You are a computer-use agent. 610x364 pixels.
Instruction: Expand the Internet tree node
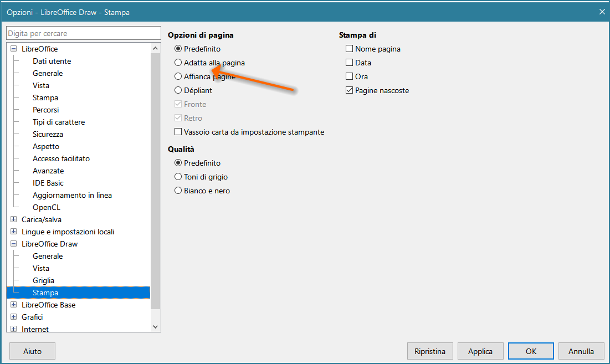(x=14, y=329)
